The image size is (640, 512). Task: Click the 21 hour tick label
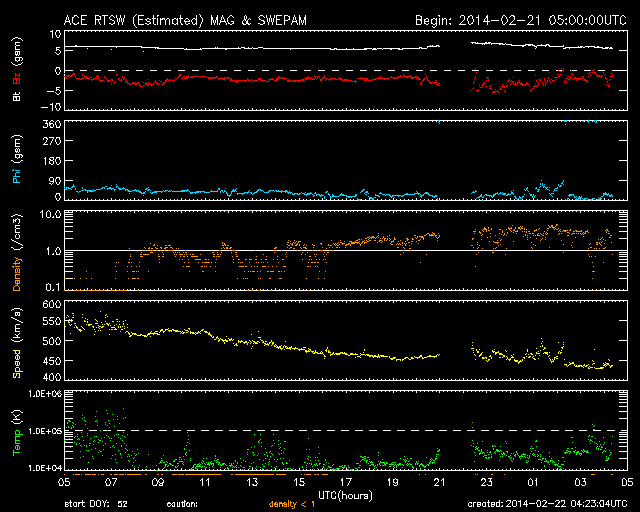tap(439, 482)
